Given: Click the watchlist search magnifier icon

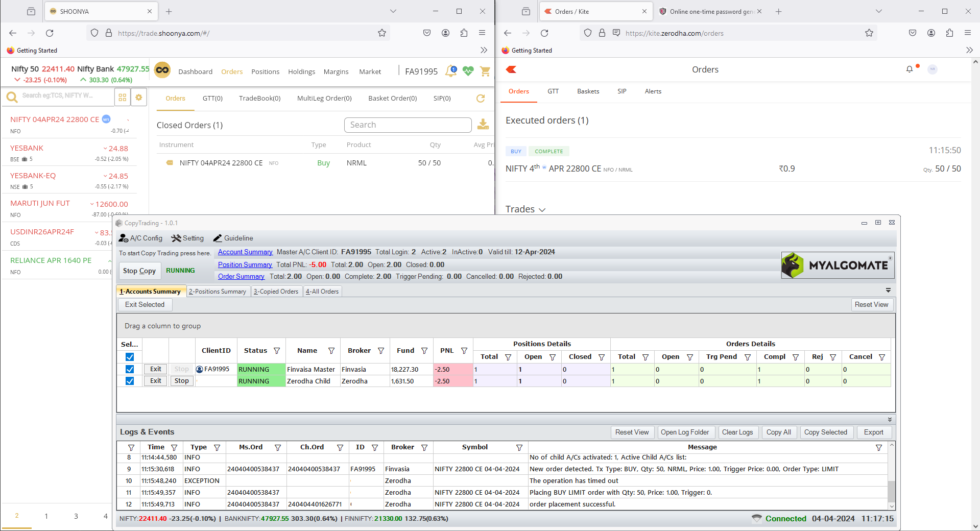Looking at the screenshot, I should (12, 96).
